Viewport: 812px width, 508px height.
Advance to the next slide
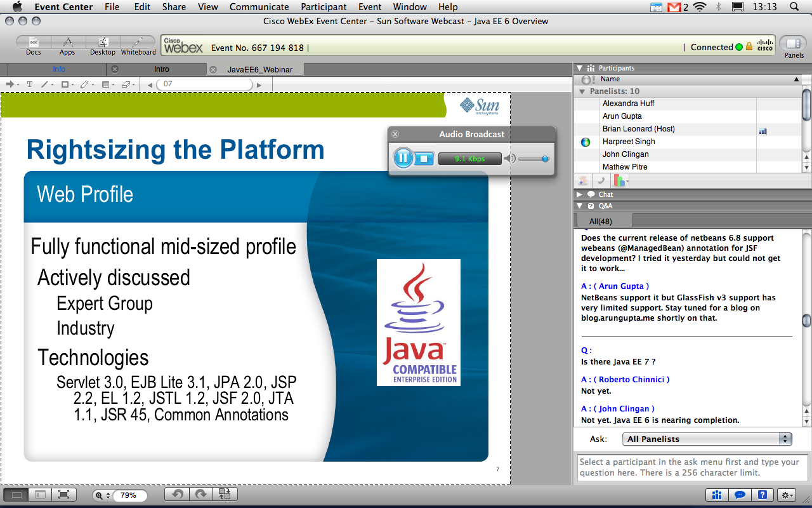[259, 84]
